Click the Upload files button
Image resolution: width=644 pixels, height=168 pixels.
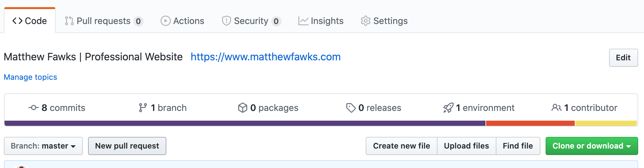point(466,146)
